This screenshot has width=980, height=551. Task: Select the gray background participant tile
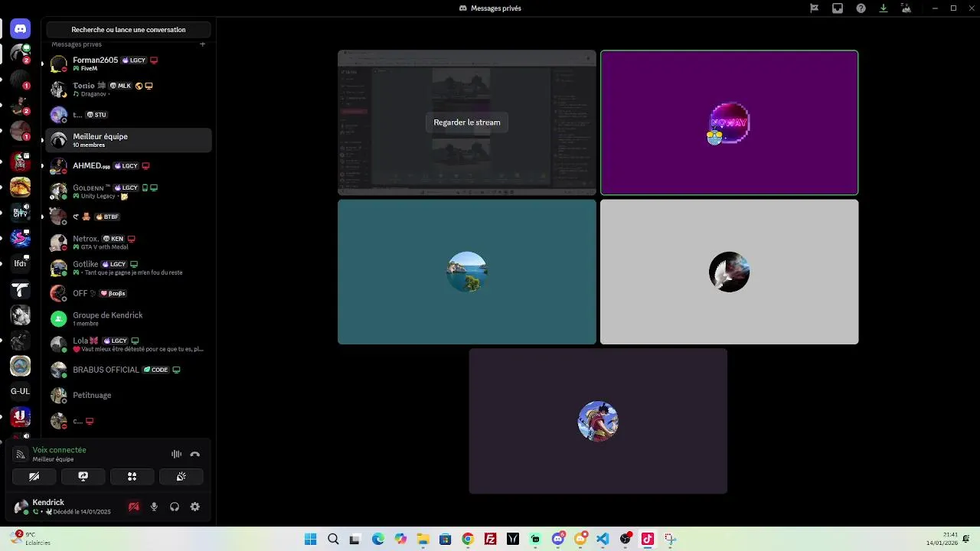coord(729,272)
